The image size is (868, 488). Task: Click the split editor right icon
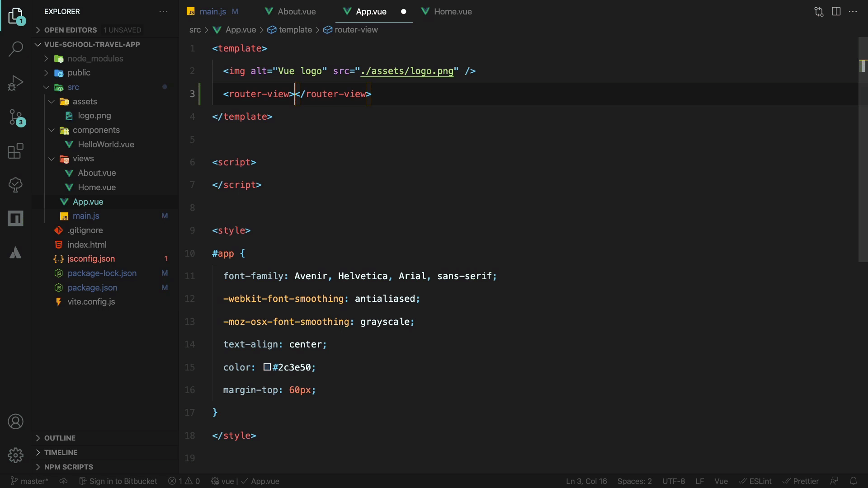[836, 12]
